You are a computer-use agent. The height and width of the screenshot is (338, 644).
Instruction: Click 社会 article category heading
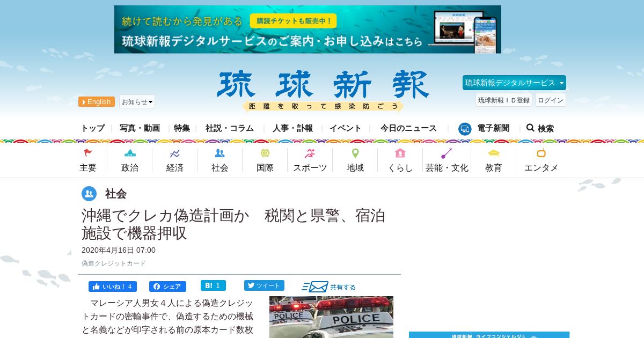pos(116,194)
